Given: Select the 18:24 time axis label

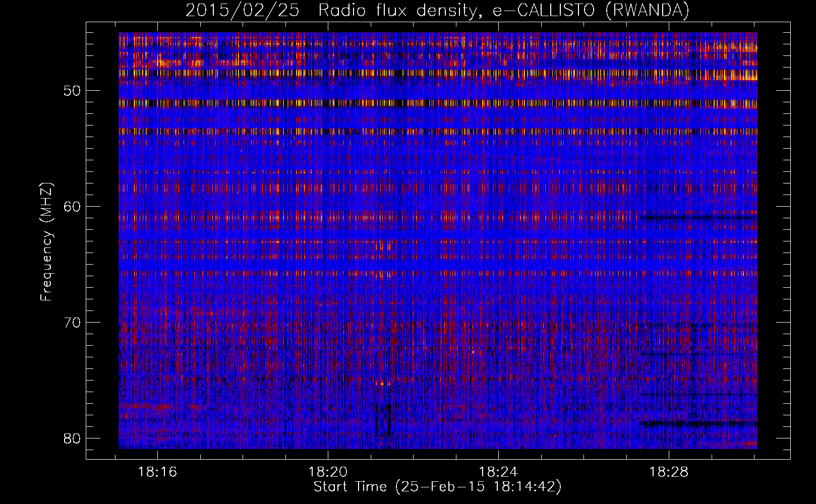Looking at the screenshot, I should [x=498, y=472].
